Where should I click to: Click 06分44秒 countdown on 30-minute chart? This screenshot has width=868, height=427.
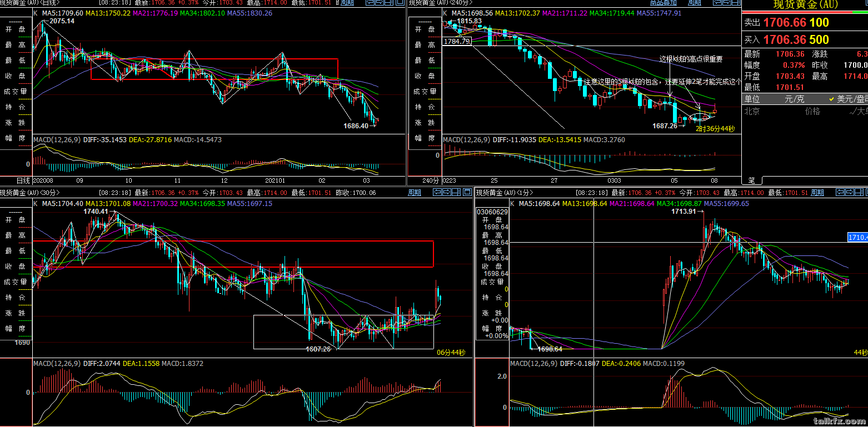[x=451, y=353]
